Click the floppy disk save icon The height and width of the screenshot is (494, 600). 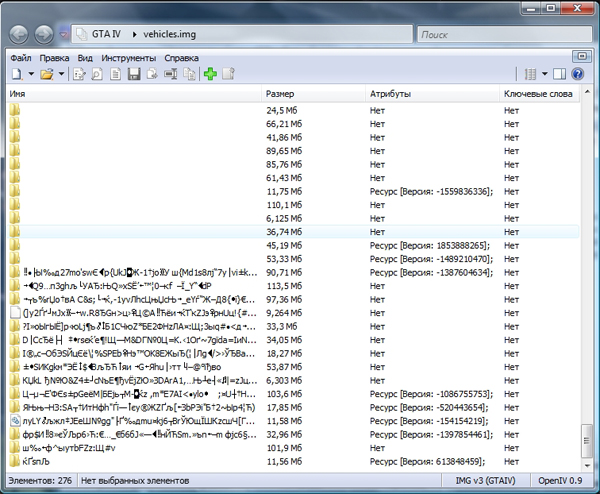coord(133,74)
